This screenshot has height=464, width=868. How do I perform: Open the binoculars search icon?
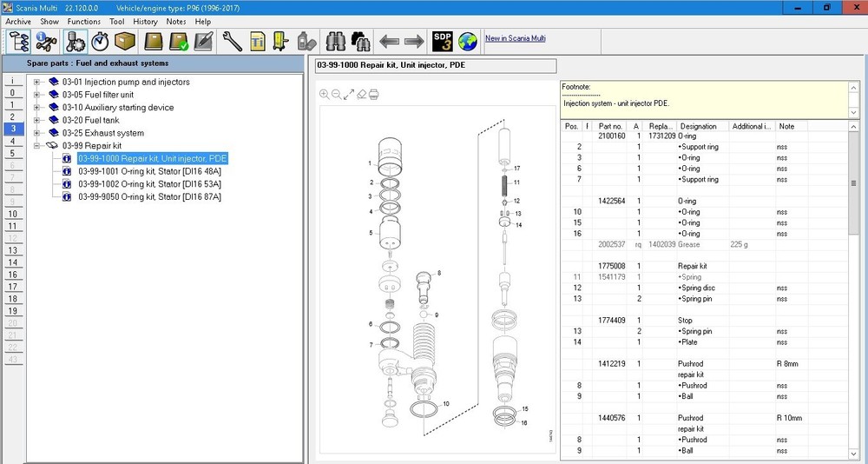click(335, 42)
